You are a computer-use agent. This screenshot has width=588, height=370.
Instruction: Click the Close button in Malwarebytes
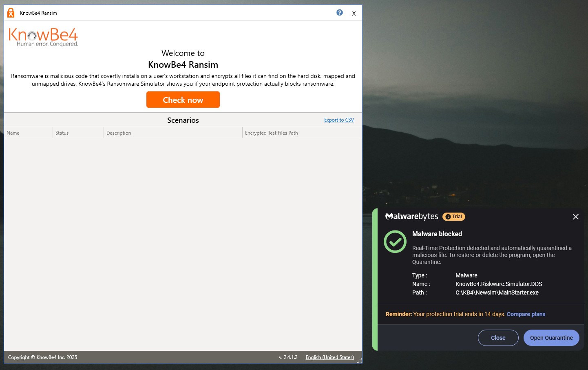tap(498, 338)
